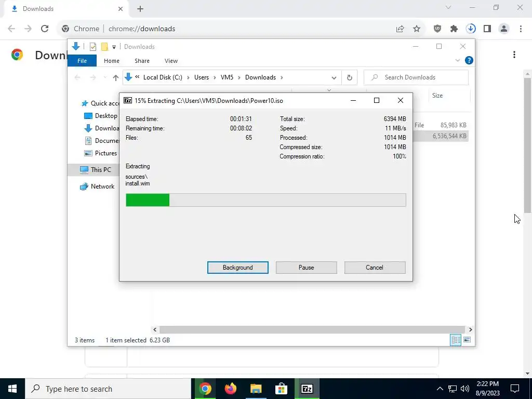Viewport: 532px width, 399px height.
Task: Share this page icon in Chrome
Action: pyautogui.click(x=400, y=29)
